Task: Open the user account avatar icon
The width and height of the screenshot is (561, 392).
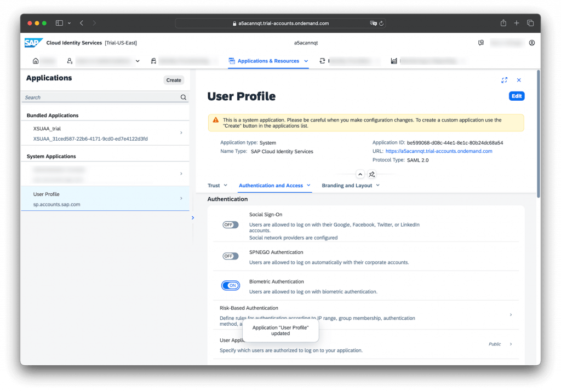Action: pyautogui.click(x=532, y=43)
